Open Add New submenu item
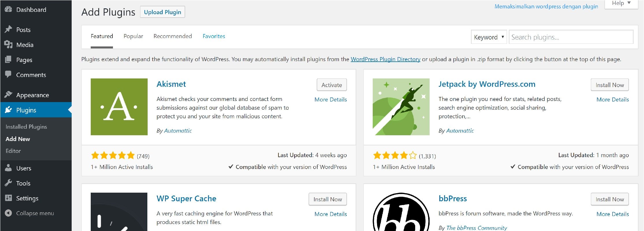 coord(18,139)
